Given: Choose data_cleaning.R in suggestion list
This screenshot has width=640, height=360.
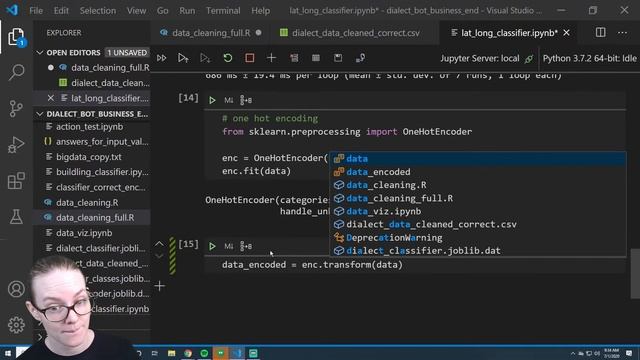Looking at the screenshot, I should click(478, 185).
